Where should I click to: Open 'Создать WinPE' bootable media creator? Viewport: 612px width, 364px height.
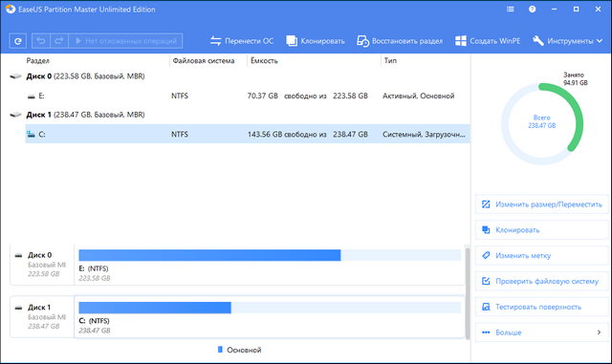[x=488, y=41]
